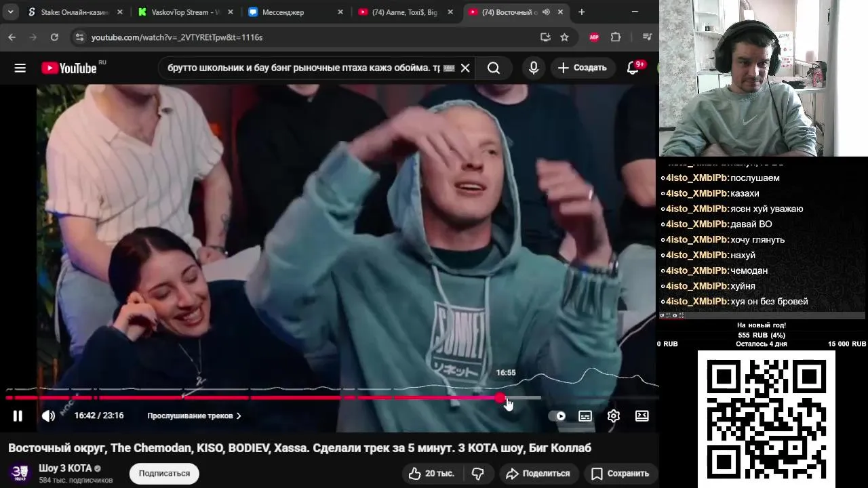
Task: Share the video via Поделиться
Action: (538, 473)
